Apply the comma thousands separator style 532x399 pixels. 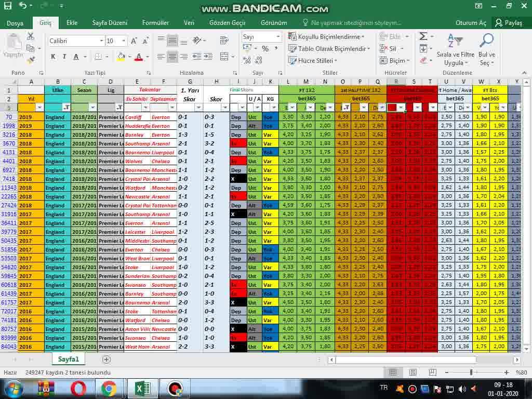(276, 48)
